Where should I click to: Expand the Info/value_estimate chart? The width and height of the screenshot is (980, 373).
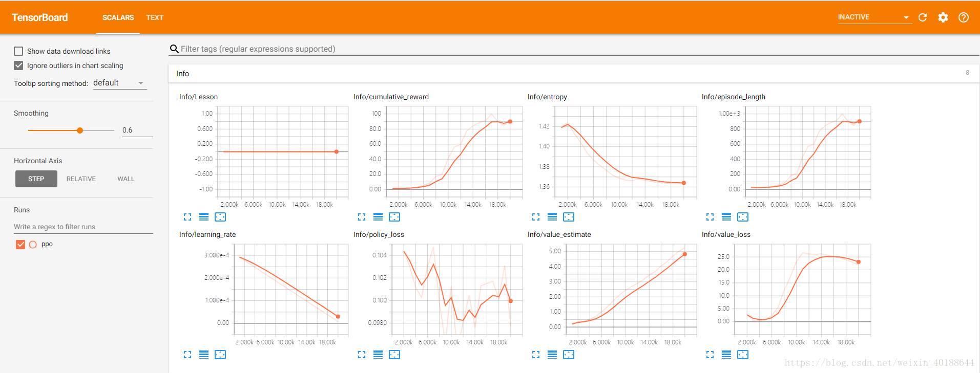pos(536,355)
